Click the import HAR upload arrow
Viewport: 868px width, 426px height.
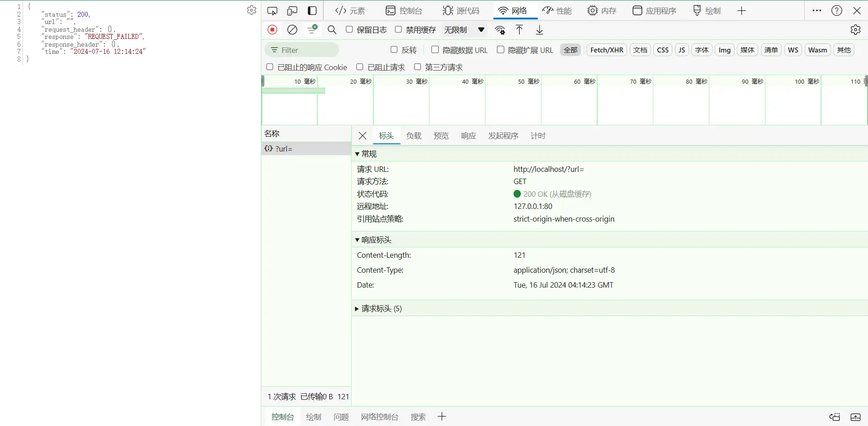click(519, 30)
